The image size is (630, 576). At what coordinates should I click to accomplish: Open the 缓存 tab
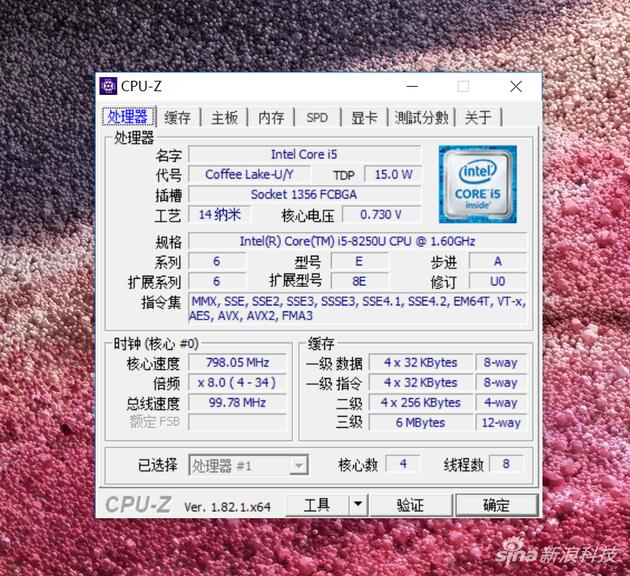177,117
